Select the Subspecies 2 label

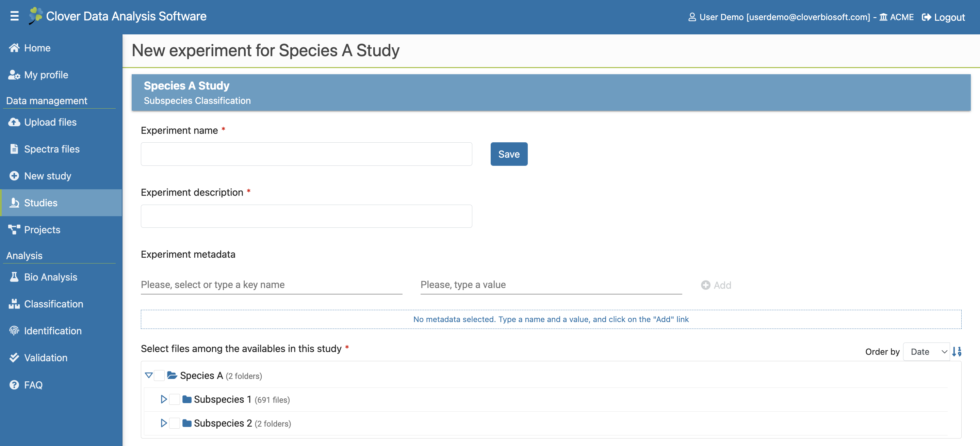point(223,423)
